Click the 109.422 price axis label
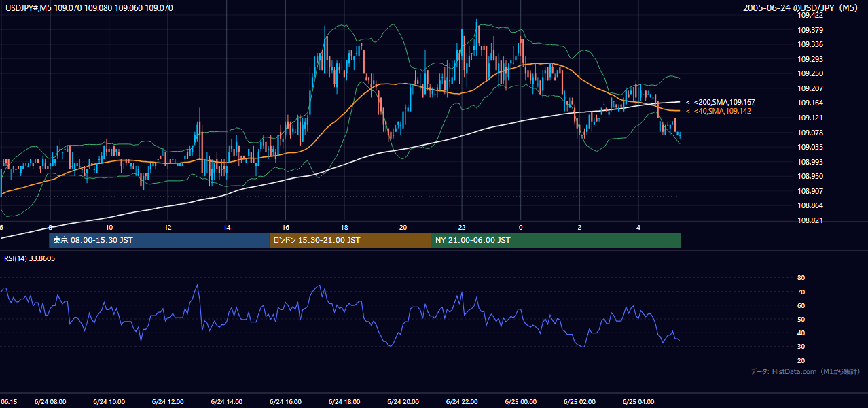 [810, 15]
